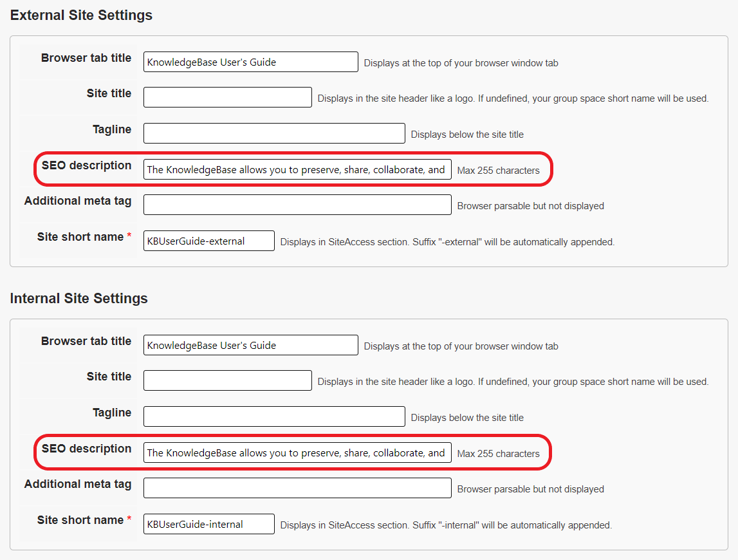Click the Internal Tagline input field
The height and width of the screenshot is (560, 738).
point(274,416)
